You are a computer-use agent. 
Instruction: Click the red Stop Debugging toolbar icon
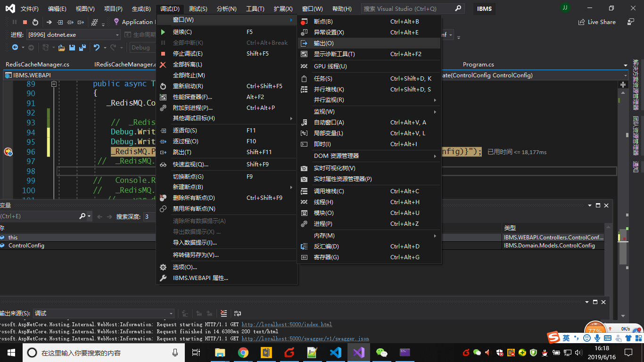coord(25,22)
